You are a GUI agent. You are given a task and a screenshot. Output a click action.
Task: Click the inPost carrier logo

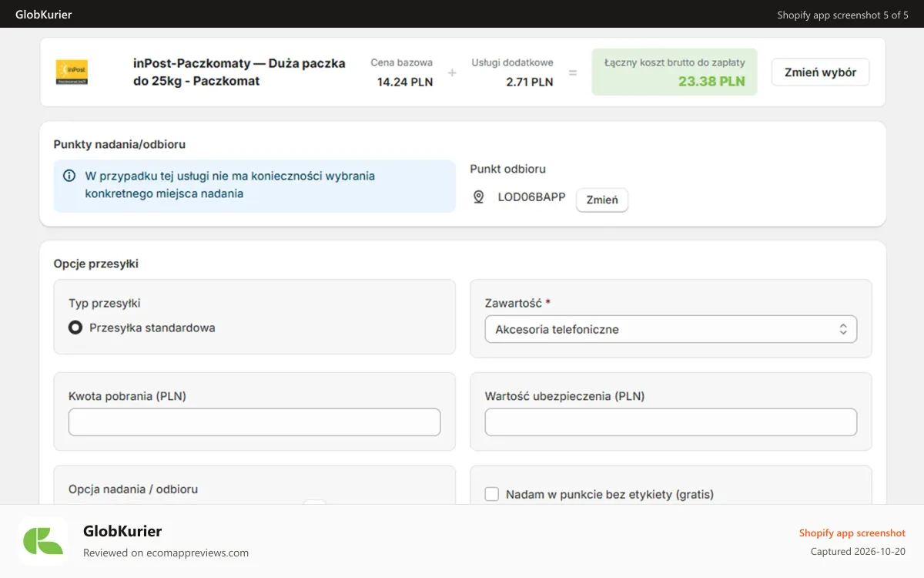tap(72, 72)
